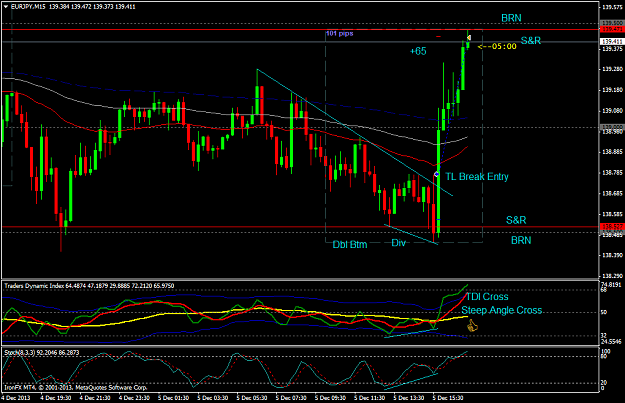Click the 139.575 price scale value

tap(612, 7)
